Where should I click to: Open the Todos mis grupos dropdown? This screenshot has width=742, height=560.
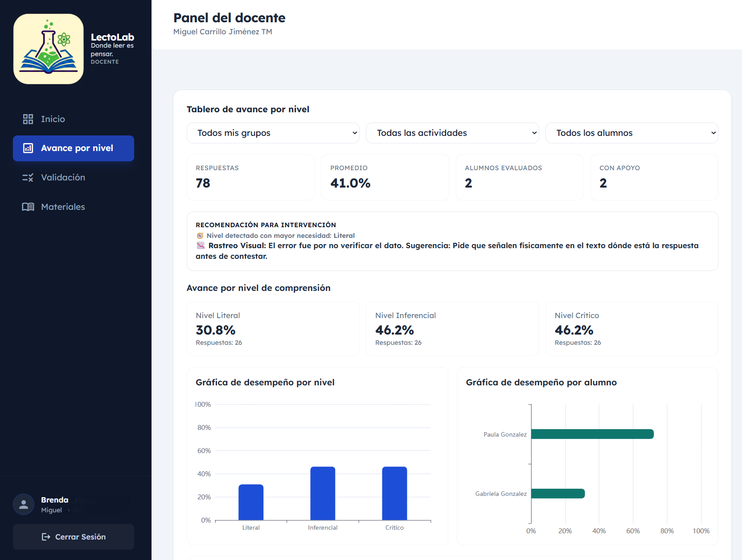273,133
